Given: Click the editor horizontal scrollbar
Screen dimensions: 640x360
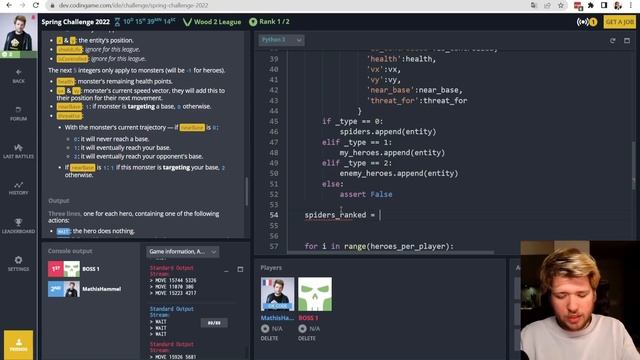Looking at the screenshot, I should coord(391,252).
